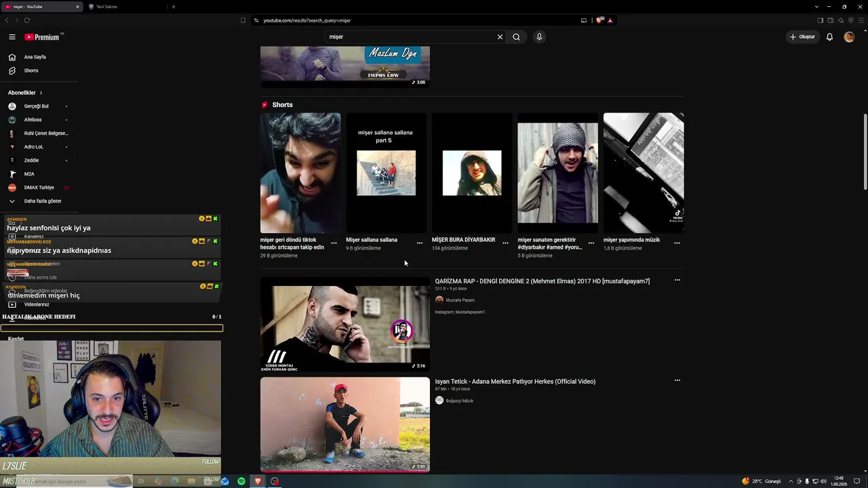Play QARİZMA RAP video thumbnail
The width and height of the screenshot is (868, 488).
point(345,325)
